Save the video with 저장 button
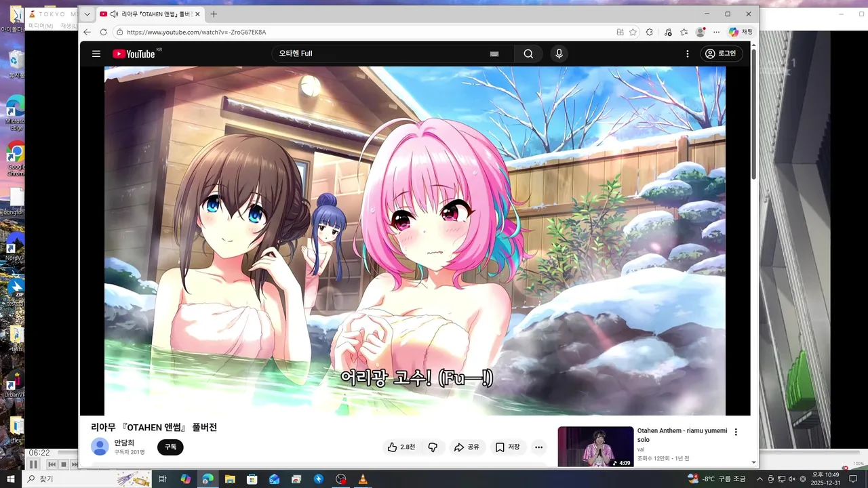The height and width of the screenshot is (488, 868). coord(507,447)
